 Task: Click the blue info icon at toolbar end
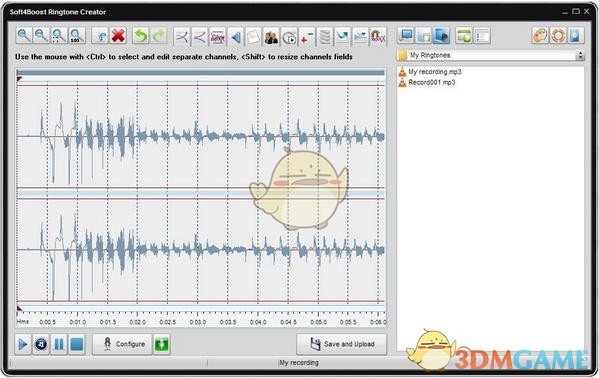(576, 36)
